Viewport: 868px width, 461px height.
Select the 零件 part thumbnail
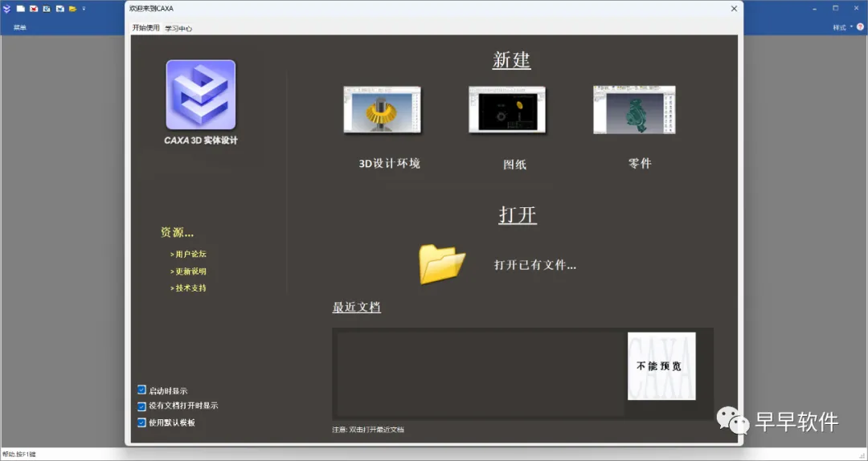[634, 109]
